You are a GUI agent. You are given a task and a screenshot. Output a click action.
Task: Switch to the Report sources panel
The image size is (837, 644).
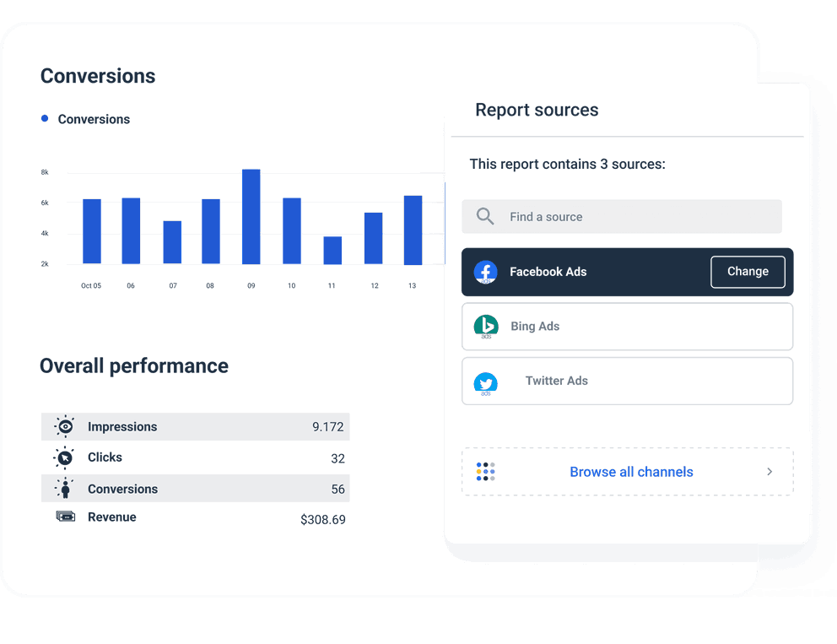pyautogui.click(x=537, y=110)
